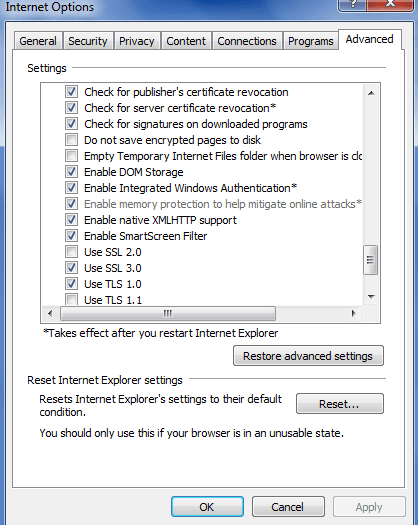Screen dimensions: 418x525
Task: Go to the Connections tab
Action: pyautogui.click(x=247, y=41)
